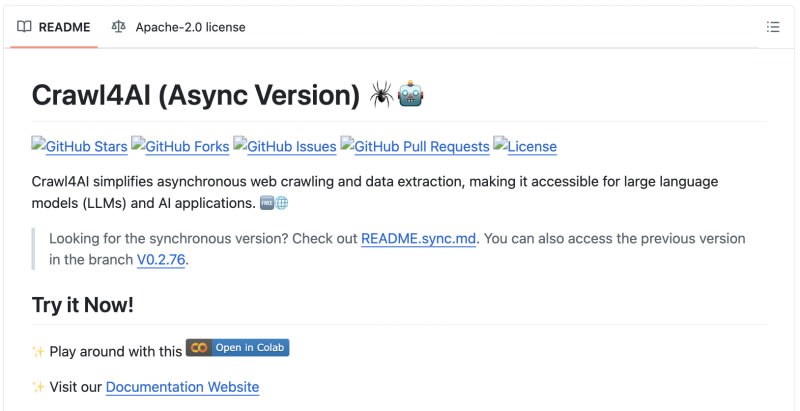Click the spider emoji in the title
The width and height of the screenshot is (800, 411).
381,95
